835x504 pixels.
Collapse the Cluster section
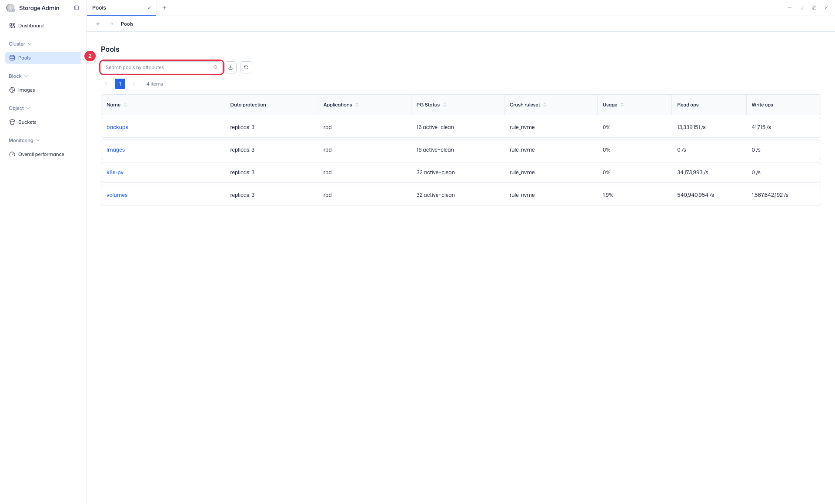pyautogui.click(x=20, y=44)
